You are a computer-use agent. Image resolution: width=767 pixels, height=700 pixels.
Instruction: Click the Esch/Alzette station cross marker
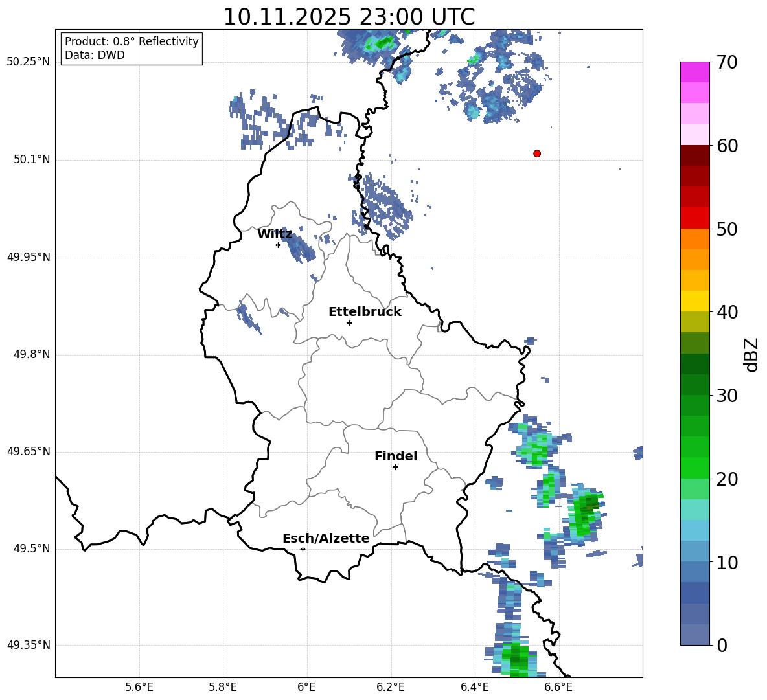(303, 549)
